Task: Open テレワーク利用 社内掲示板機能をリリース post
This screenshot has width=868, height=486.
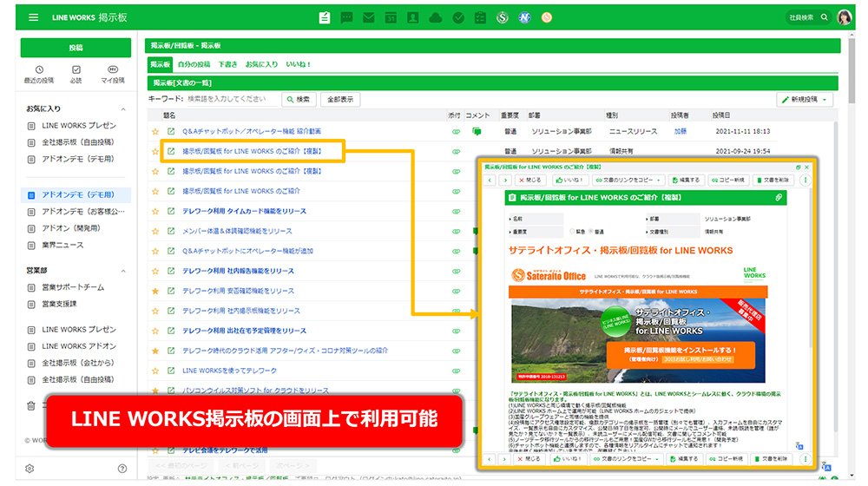Action: tap(241, 311)
